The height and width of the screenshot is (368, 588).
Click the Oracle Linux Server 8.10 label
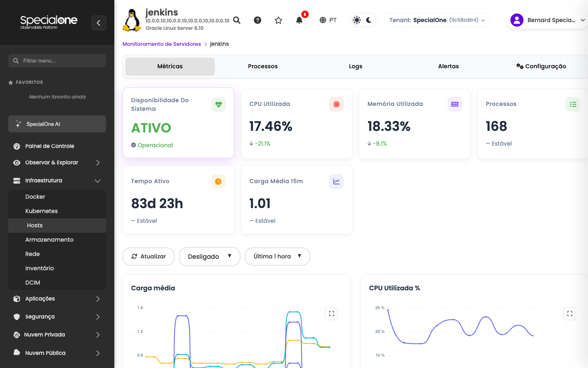[x=174, y=28]
